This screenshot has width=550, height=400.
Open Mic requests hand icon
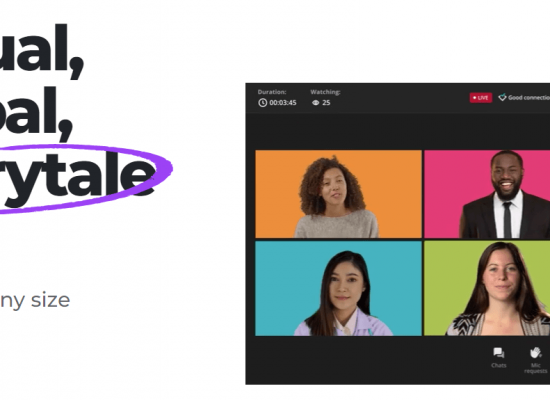[x=536, y=353]
